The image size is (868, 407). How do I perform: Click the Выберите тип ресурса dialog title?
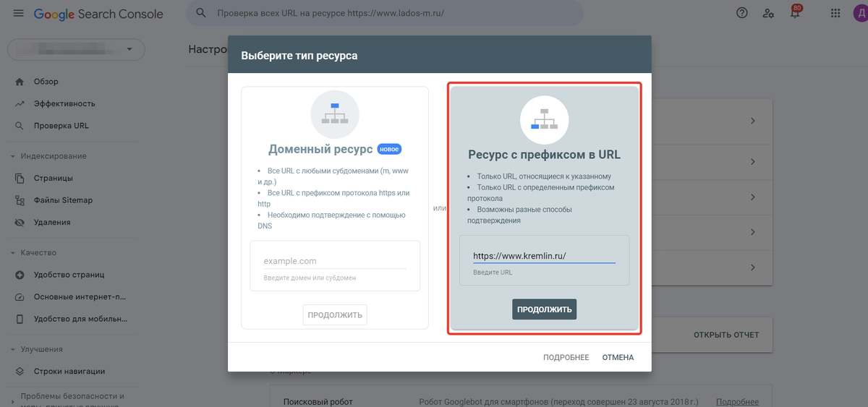point(299,55)
